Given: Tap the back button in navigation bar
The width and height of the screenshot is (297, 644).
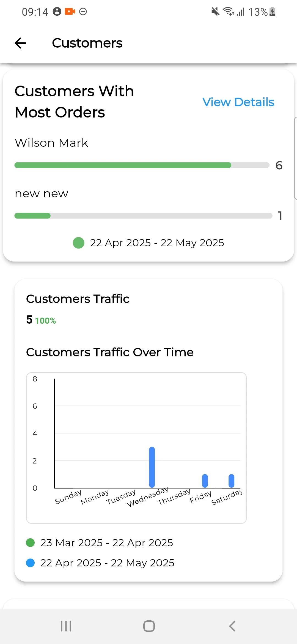Looking at the screenshot, I should 232,626.
